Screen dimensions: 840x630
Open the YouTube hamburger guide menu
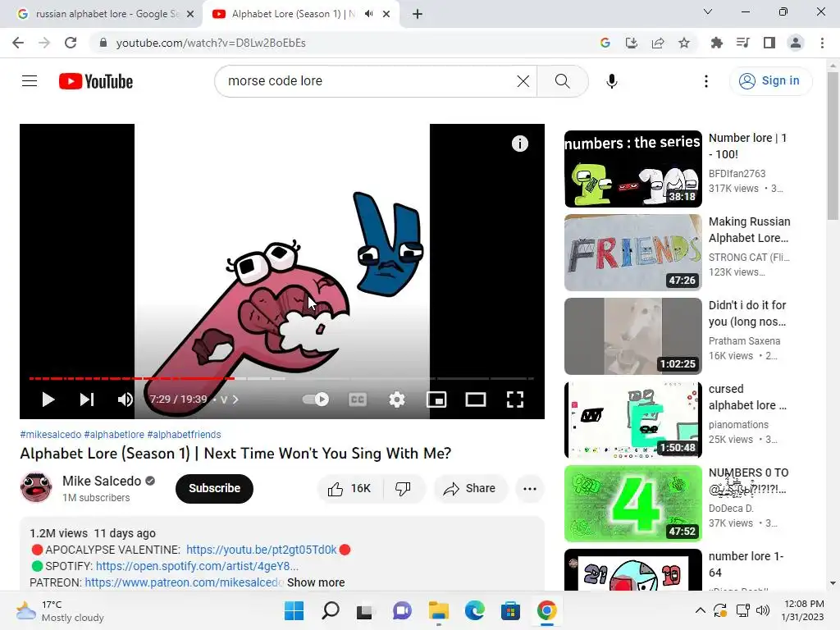pyautogui.click(x=30, y=81)
